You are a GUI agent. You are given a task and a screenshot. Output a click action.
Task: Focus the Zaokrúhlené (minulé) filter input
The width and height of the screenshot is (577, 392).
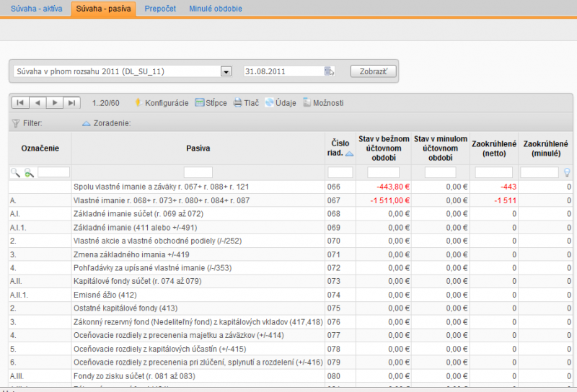point(539,171)
